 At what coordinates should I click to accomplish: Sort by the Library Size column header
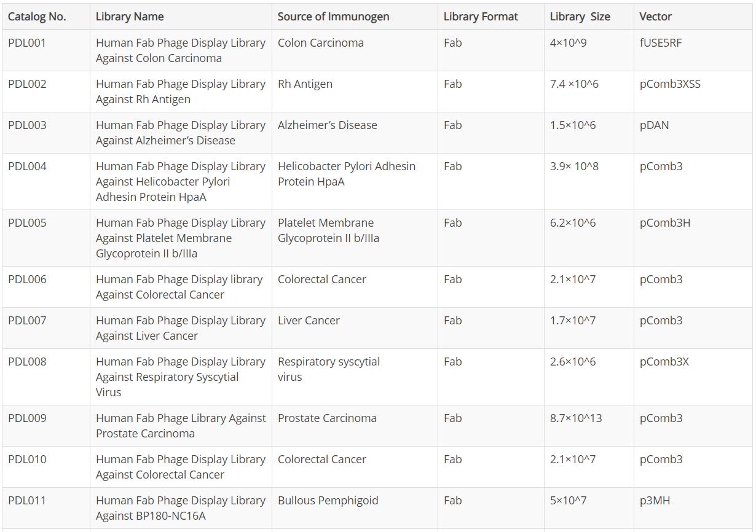577,17
